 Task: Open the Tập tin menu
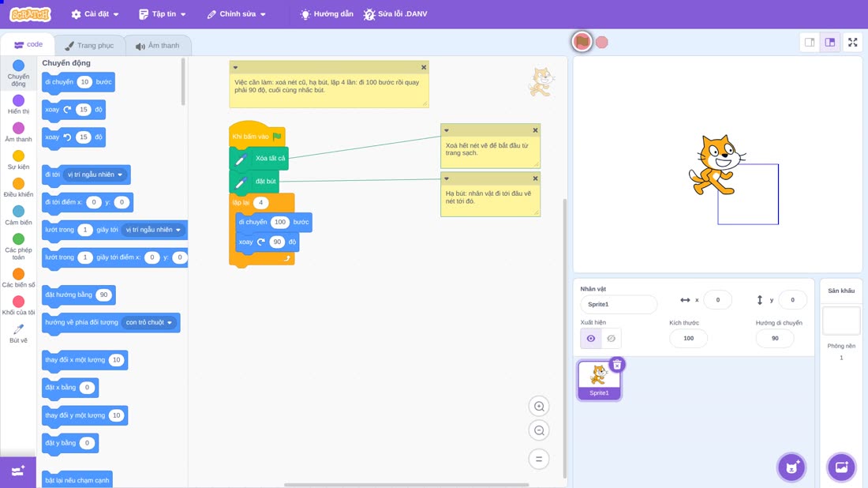tap(163, 14)
